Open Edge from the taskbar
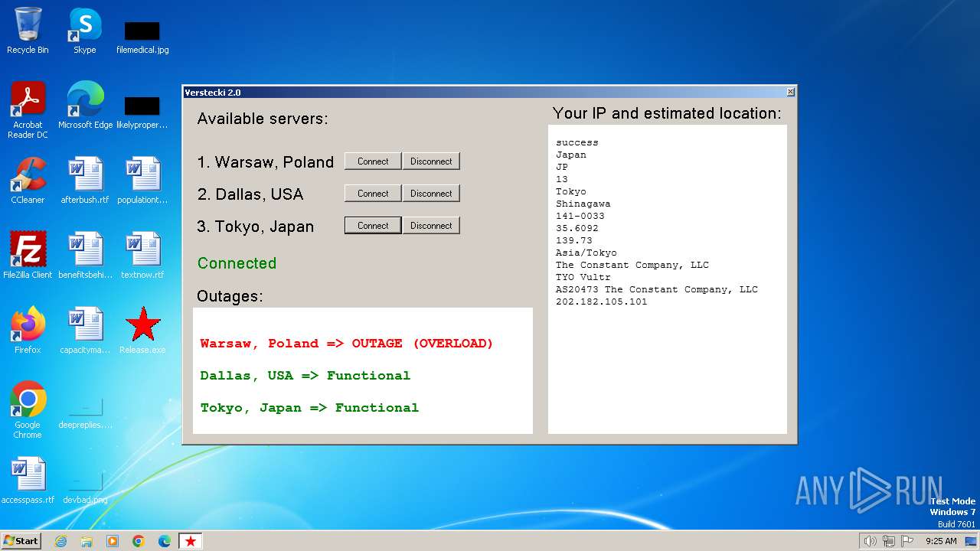Screen dimensions: 980x551 [x=165, y=541]
